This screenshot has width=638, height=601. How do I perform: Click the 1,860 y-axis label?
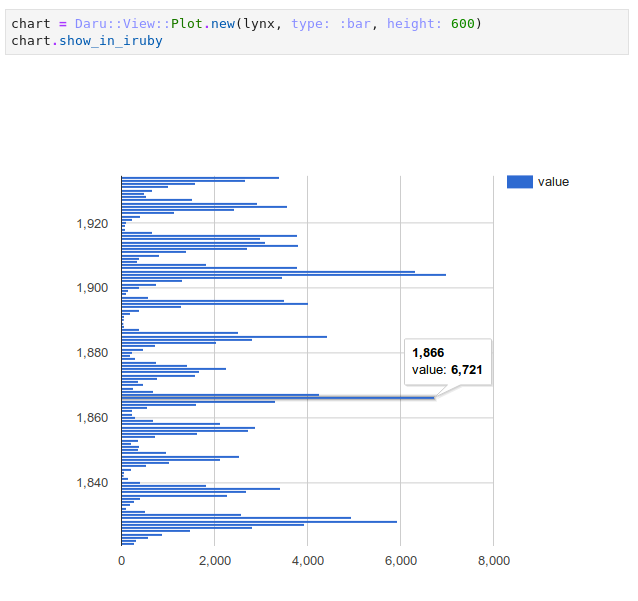(x=92, y=417)
